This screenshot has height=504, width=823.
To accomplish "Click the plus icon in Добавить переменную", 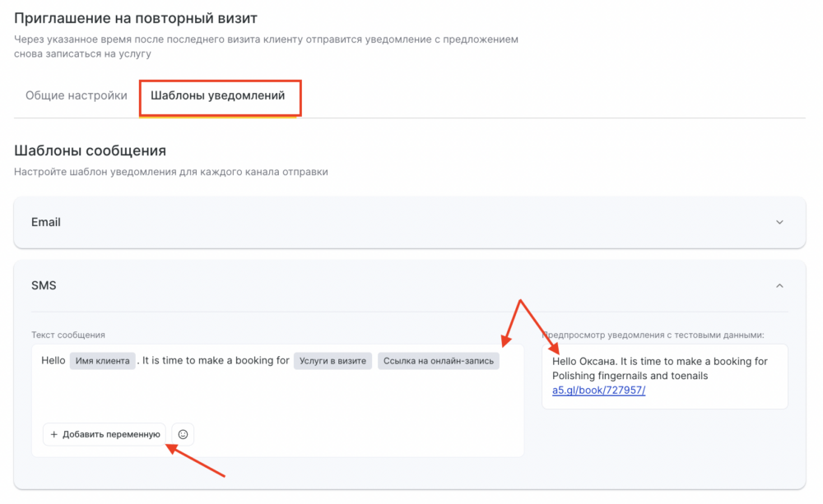I will pos(53,434).
